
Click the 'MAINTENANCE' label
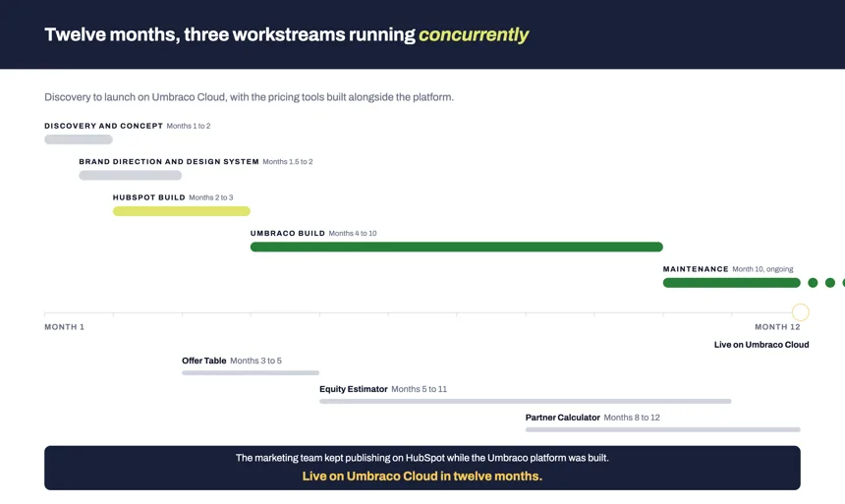click(x=696, y=269)
